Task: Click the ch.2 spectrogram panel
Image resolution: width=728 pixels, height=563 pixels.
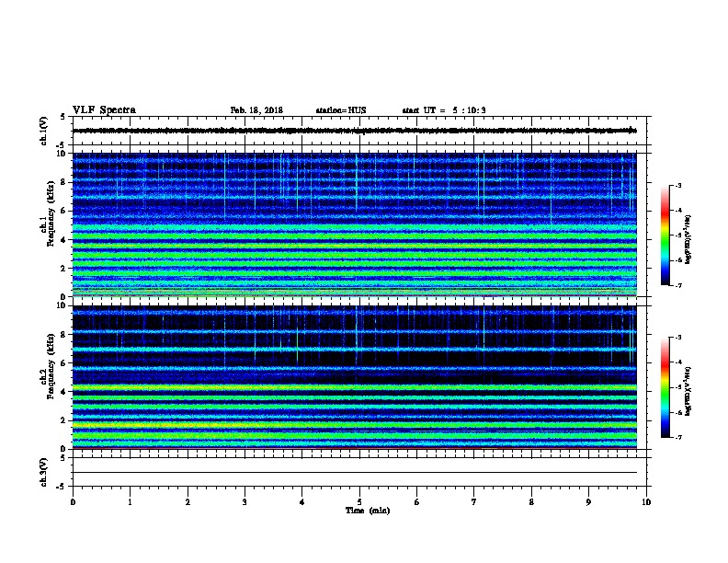Action: 354,377
